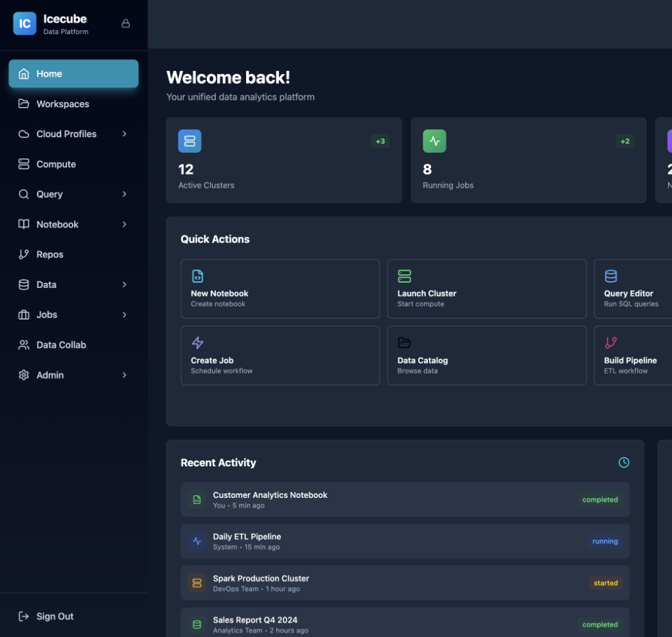Open the Jobs menu entry

click(47, 315)
